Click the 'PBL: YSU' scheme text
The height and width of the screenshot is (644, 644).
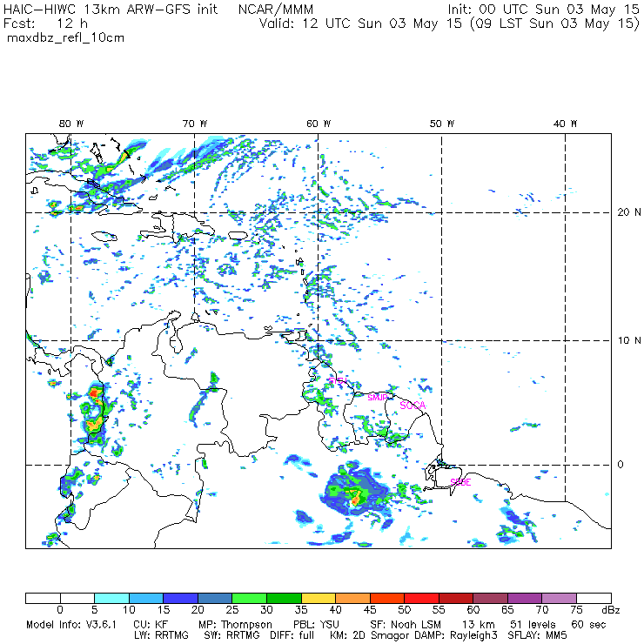point(316,625)
